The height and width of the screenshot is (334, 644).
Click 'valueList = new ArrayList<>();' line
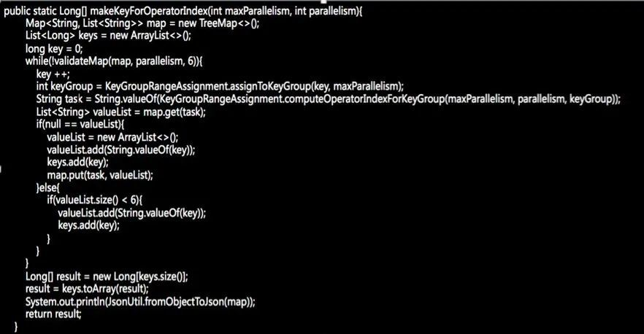pyautogui.click(x=112, y=137)
